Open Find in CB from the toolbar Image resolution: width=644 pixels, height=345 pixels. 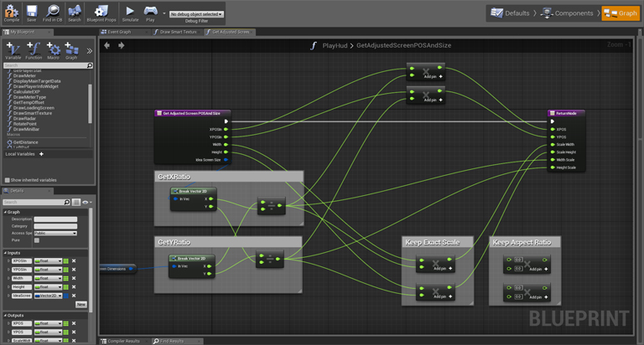click(x=52, y=12)
